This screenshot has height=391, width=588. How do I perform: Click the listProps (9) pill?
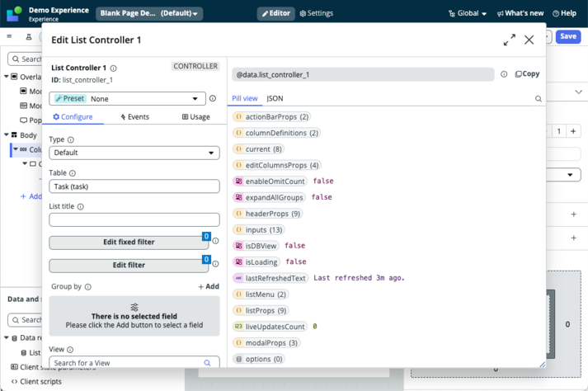tap(261, 310)
